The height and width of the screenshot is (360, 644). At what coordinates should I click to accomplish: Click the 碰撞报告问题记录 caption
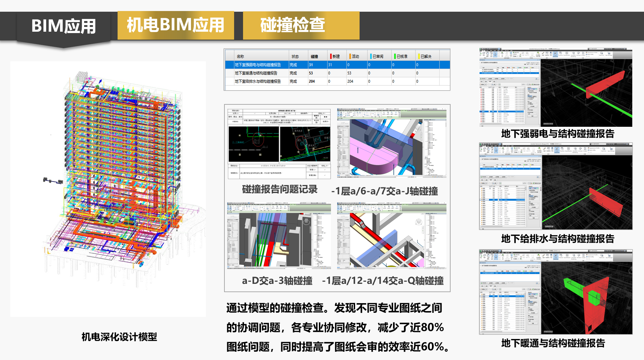[280, 189]
